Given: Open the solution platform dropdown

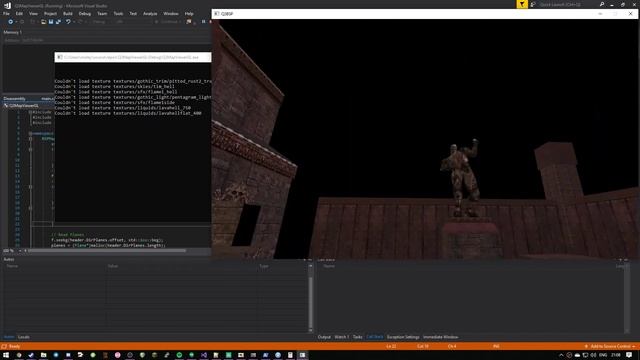Looking at the screenshot, I should click(x=133, y=22).
